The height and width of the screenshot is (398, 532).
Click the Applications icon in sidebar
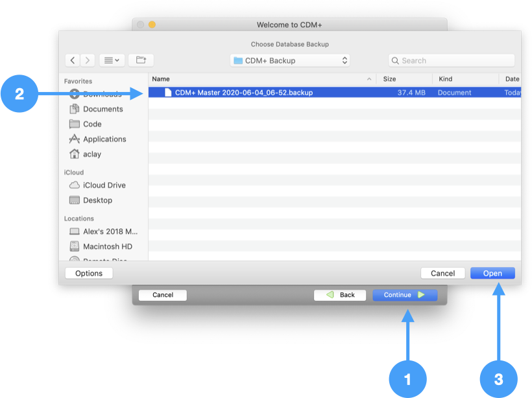coord(75,139)
